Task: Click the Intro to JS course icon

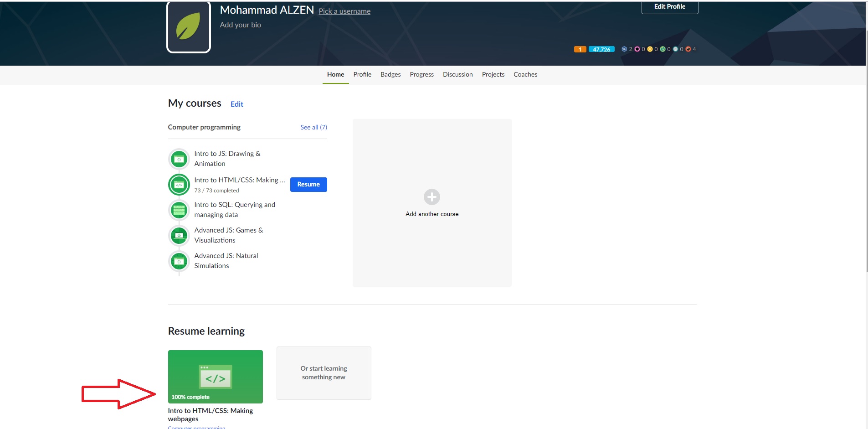Action: 179,159
